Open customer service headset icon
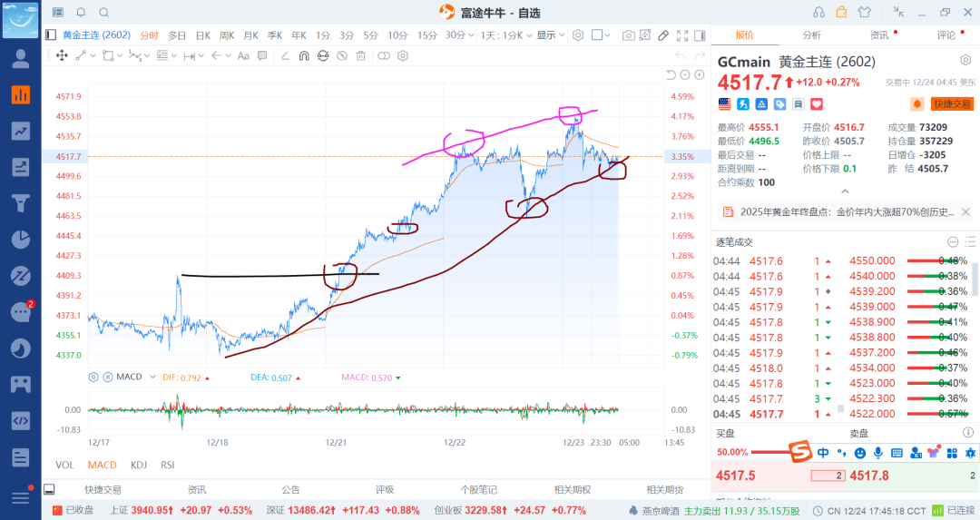The width and height of the screenshot is (980, 520). tap(818, 13)
